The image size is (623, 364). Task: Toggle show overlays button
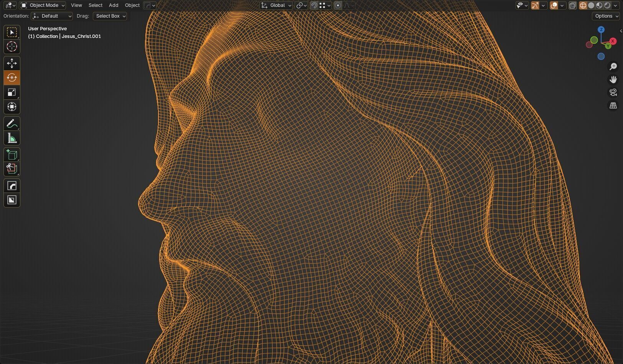554,5
